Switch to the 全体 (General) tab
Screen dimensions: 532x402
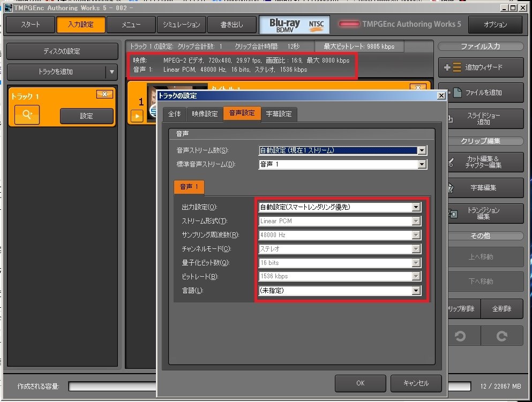click(175, 114)
